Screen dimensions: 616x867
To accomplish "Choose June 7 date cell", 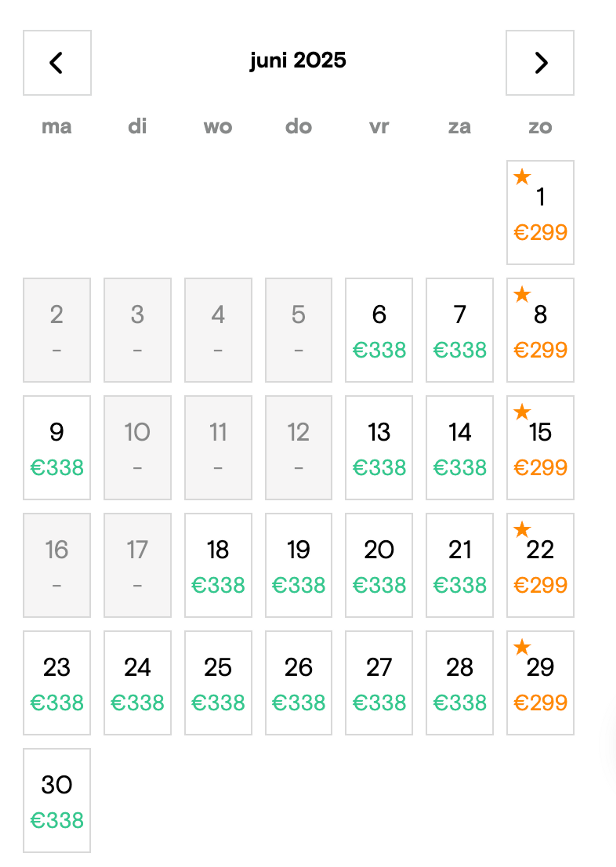I will tap(459, 330).
